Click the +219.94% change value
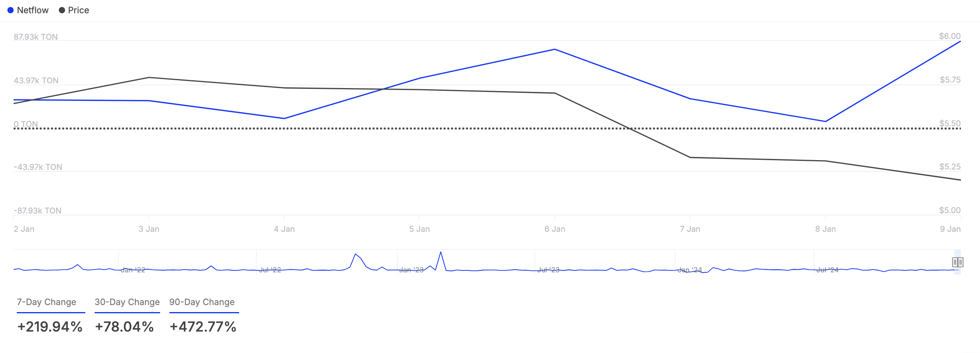 (50, 327)
